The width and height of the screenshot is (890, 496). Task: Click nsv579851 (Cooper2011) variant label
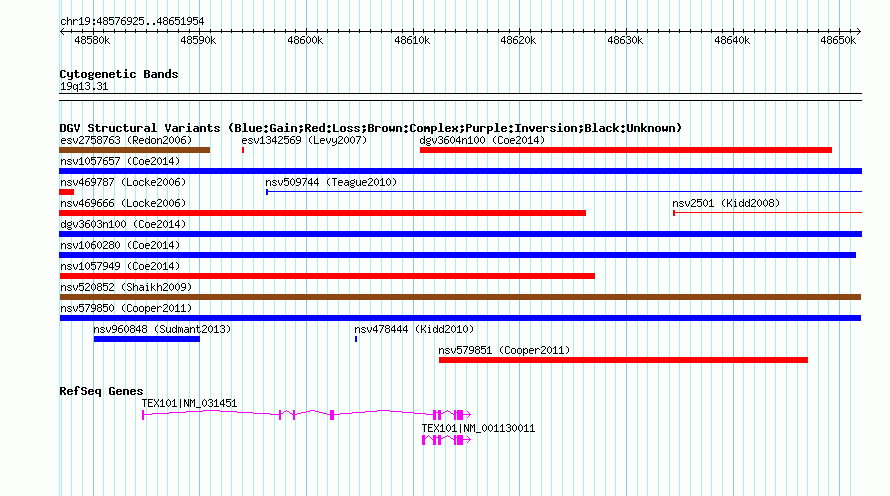click(x=504, y=350)
